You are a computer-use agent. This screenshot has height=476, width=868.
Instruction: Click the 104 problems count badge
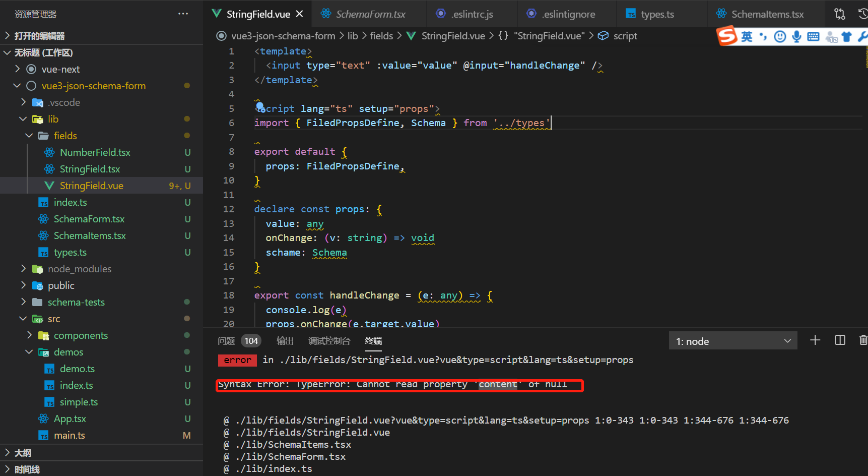click(x=251, y=341)
